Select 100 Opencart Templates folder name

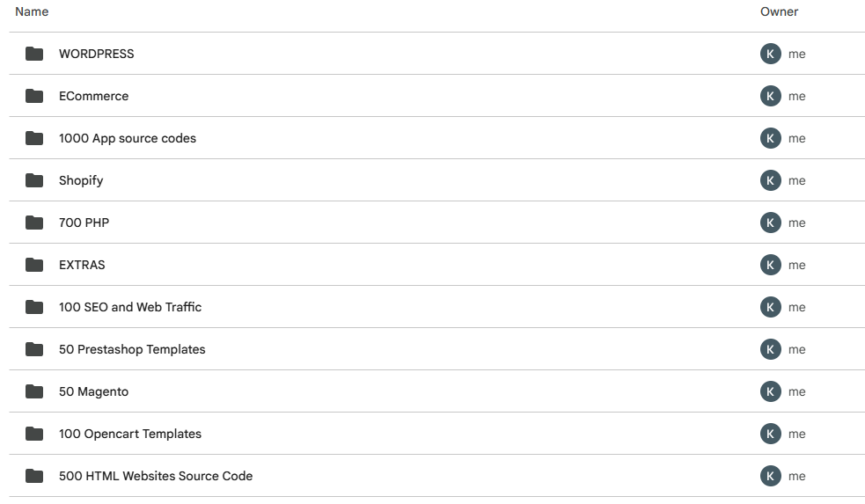(x=130, y=434)
